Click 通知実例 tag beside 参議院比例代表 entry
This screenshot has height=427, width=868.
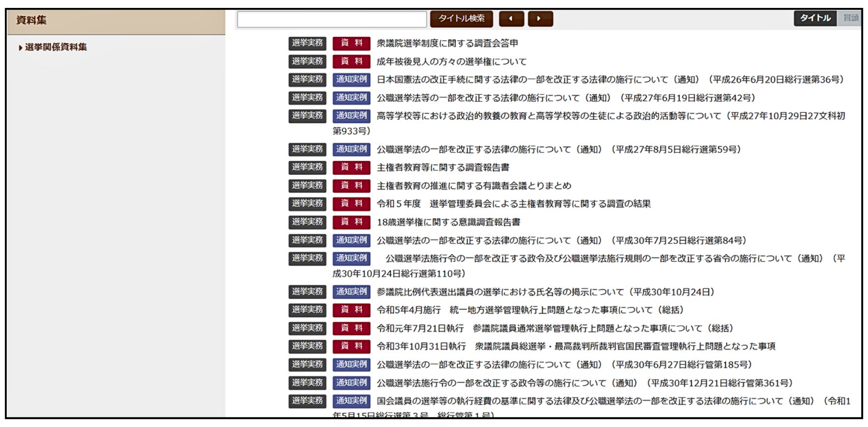pyautogui.click(x=351, y=292)
